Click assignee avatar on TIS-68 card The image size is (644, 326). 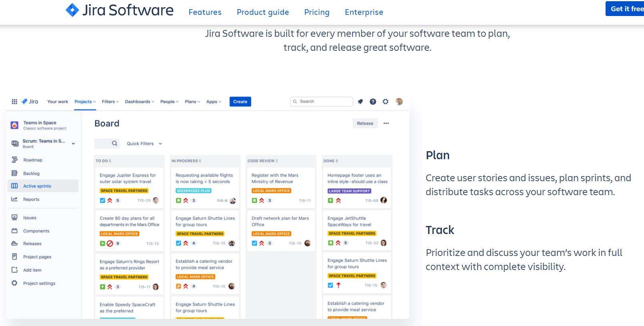click(383, 200)
